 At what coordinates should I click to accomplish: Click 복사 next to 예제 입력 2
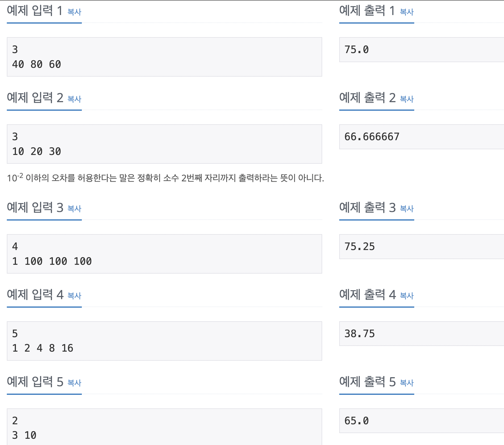[74, 99]
